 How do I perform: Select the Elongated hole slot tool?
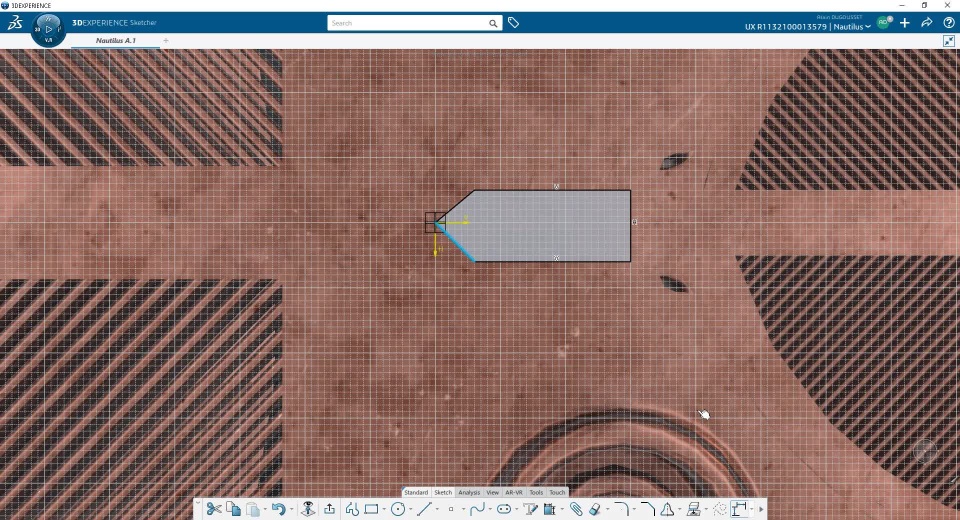(504, 509)
